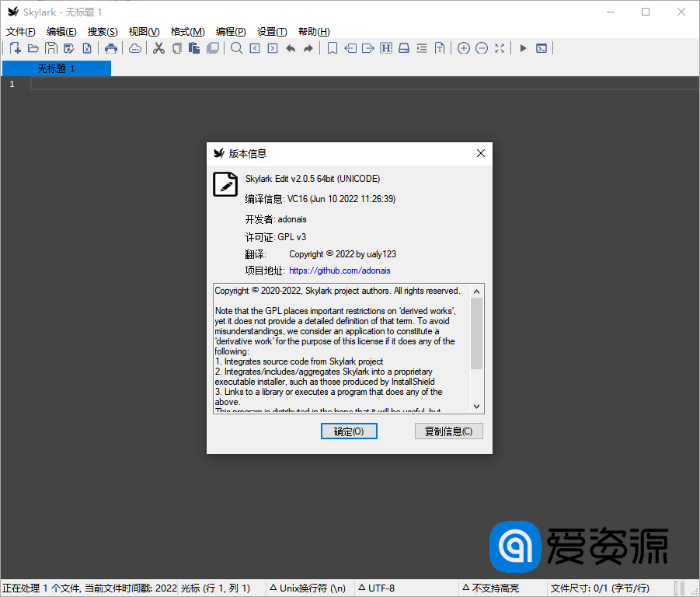Click the Zoom In plus icon
This screenshot has height=597, width=700.
(463, 48)
